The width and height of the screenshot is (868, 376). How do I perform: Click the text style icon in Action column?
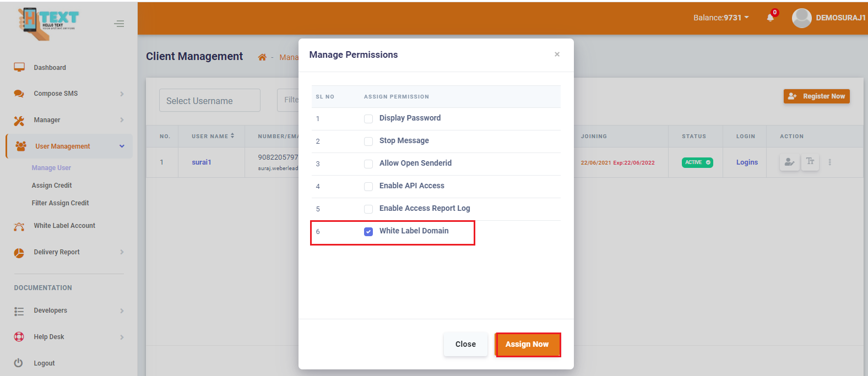point(810,162)
